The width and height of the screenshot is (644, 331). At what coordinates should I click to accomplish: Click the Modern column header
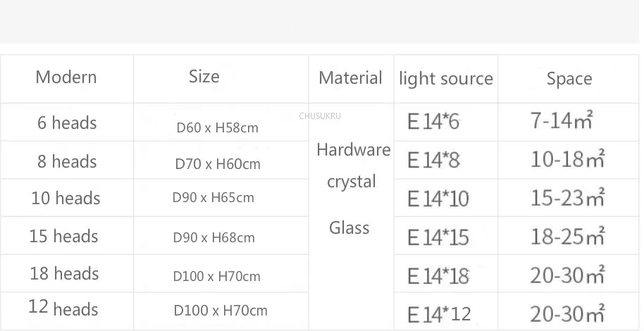[66, 77]
